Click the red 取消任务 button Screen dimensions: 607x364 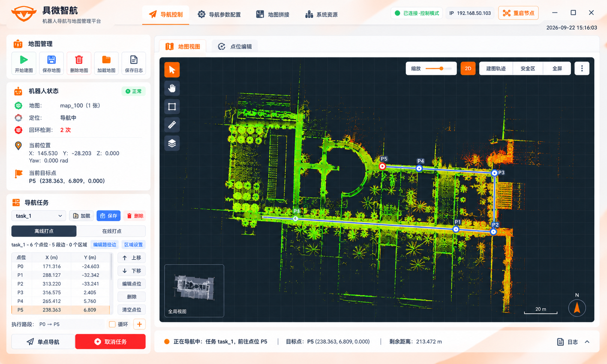[x=110, y=342]
